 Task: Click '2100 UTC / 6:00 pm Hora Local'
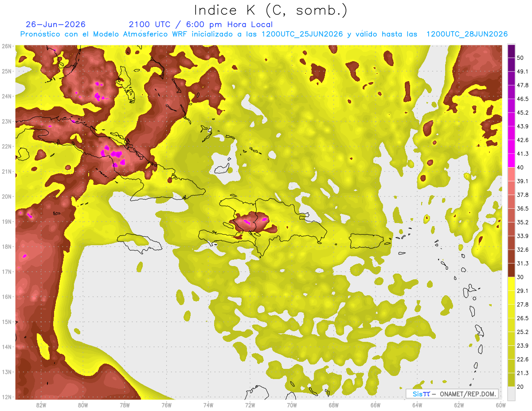(201, 24)
